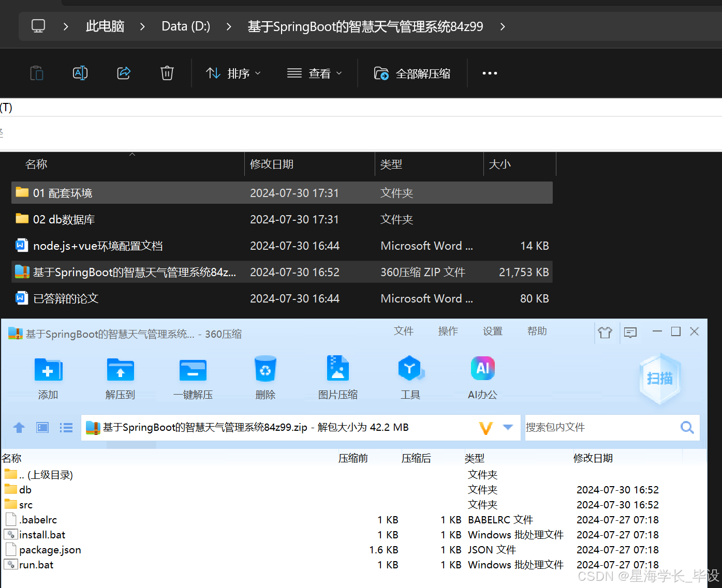722x588 pixels.
Task: Expand chevron after 此电脑
Action: (142, 26)
